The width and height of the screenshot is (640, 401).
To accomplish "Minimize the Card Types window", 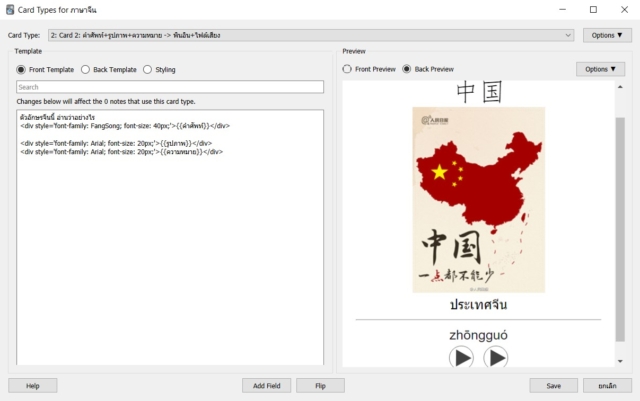I will tap(562, 9).
